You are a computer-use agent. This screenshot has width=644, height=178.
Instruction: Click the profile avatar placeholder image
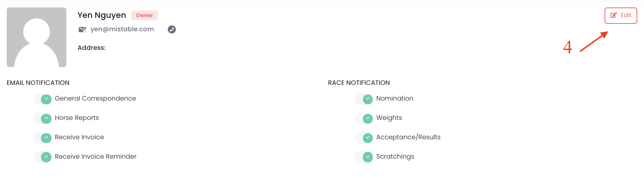(37, 37)
